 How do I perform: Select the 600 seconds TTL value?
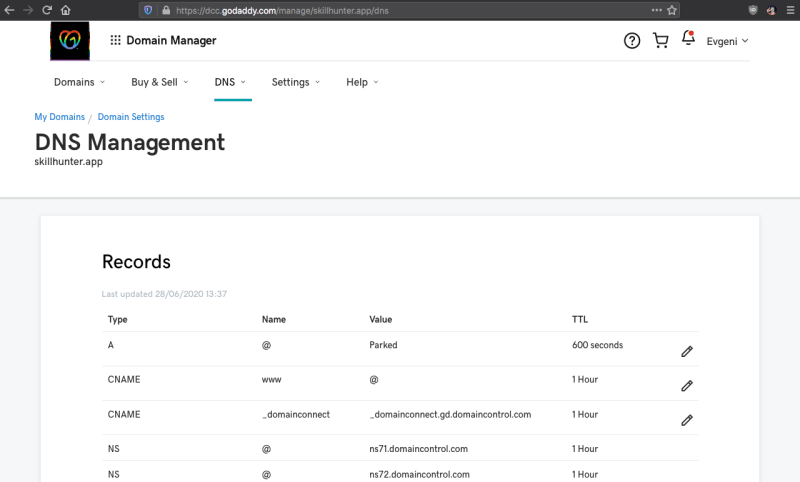[x=597, y=345]
